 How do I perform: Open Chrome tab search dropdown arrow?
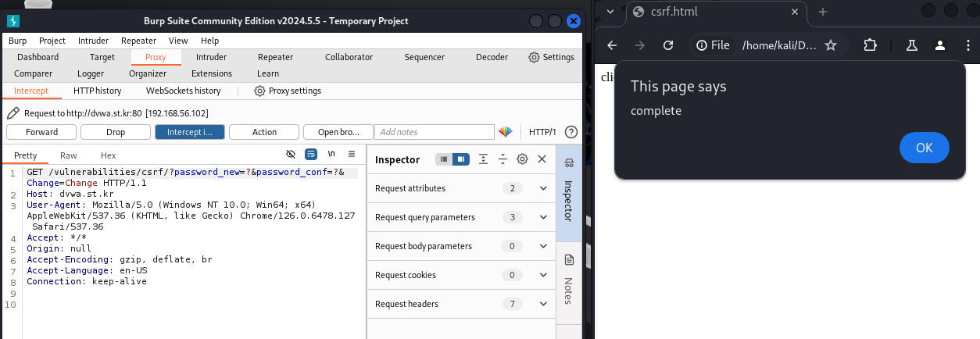point(612,12)
